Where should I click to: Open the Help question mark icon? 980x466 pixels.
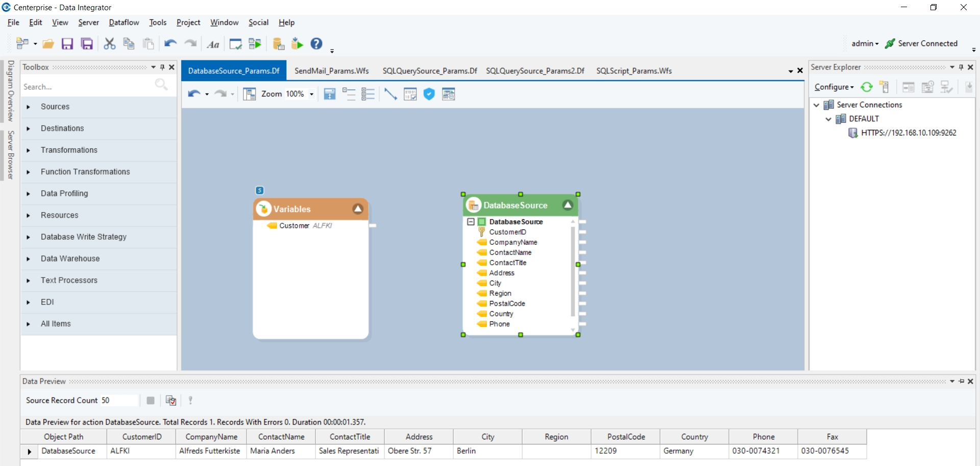[x=316, y=44]
